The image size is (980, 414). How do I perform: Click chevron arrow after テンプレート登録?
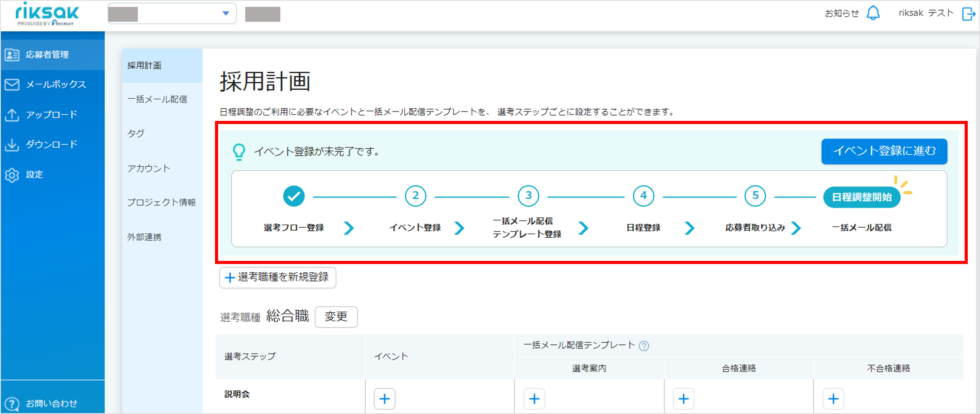(584, 228)
